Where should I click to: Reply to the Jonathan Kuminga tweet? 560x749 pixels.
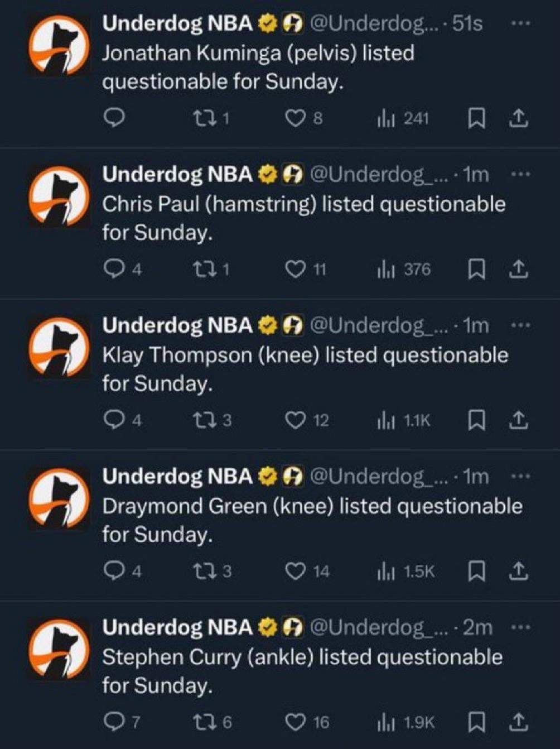114,118
